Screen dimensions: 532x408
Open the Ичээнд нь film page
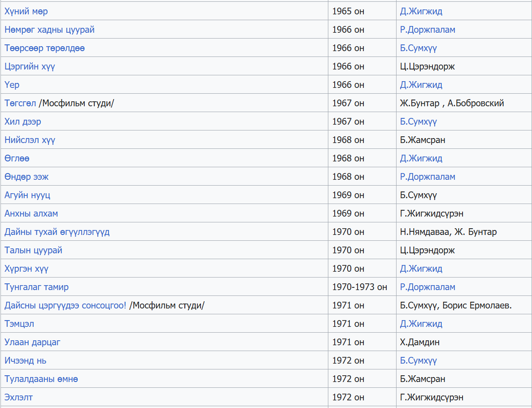[x=26, y=360]
